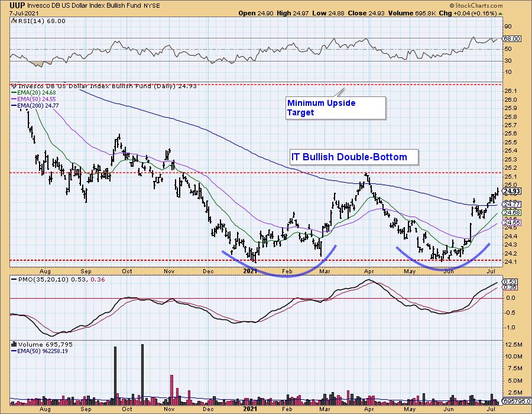Click the green up-arrow change icon
This screenshot has width=532, height=414.
[500, 14]
